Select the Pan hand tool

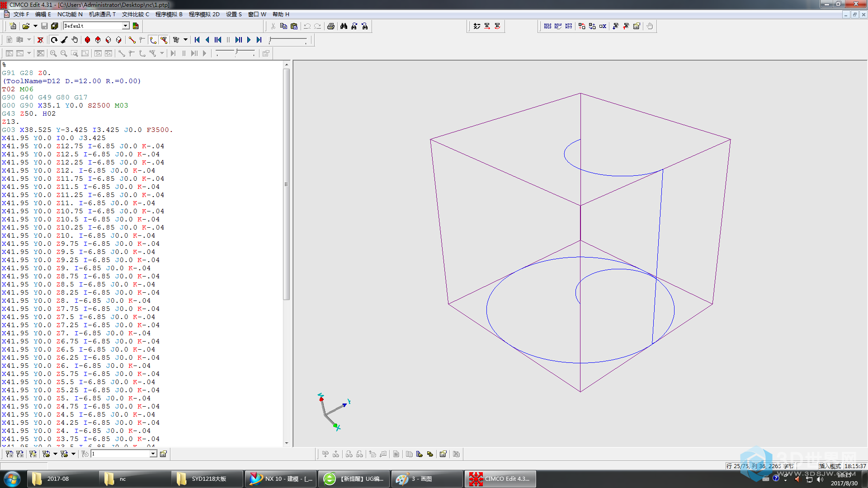point(75,40)
